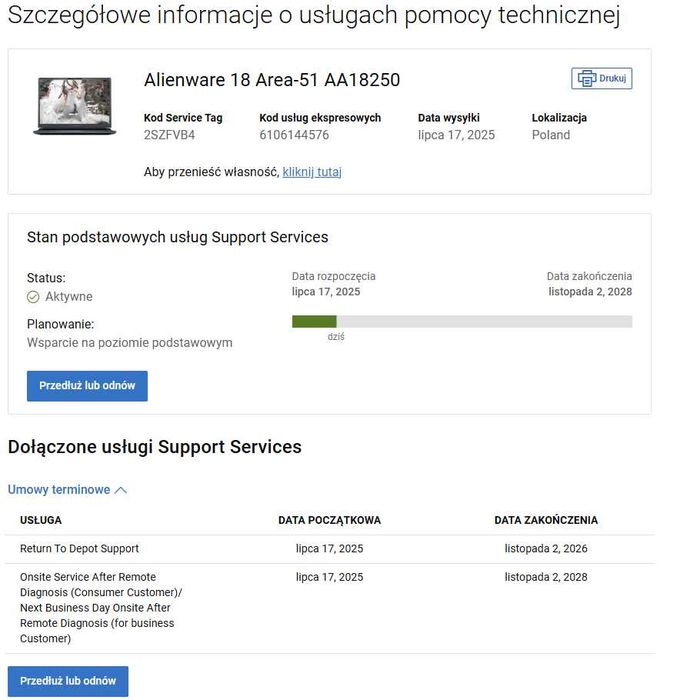Image resolution: width=680 pixels, height=700 pixels.
Task: Click start date of Onsite Service row
Action: [330, 577]
